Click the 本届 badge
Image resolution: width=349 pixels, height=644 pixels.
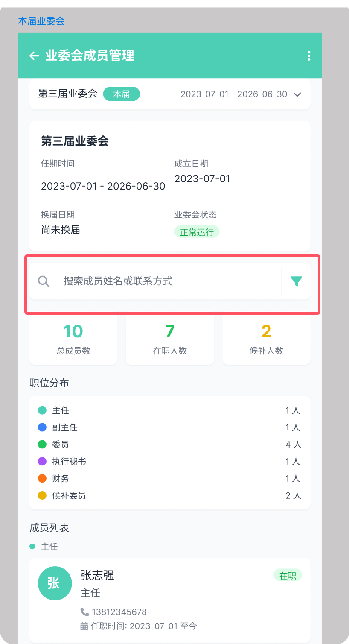pos(122,94)
